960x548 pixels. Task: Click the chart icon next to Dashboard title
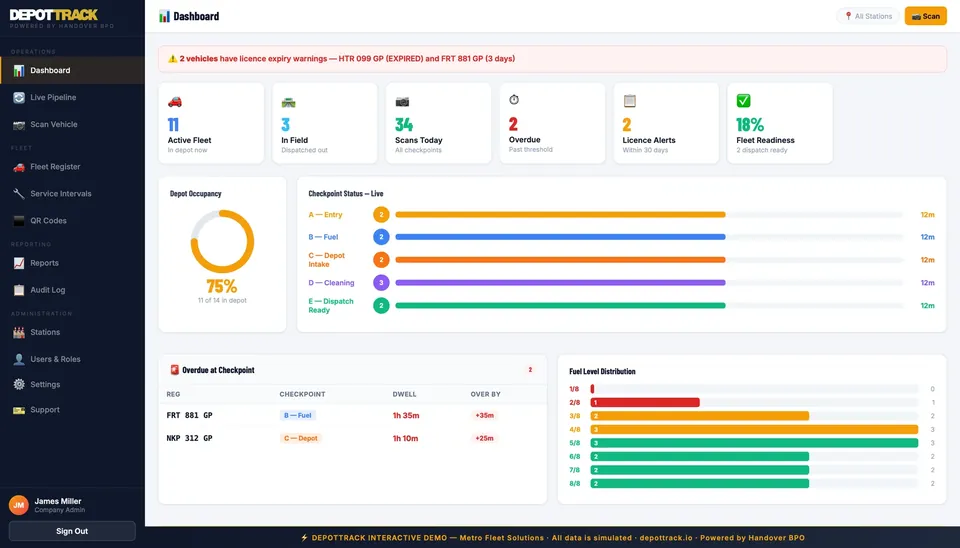tap(164, 17)
